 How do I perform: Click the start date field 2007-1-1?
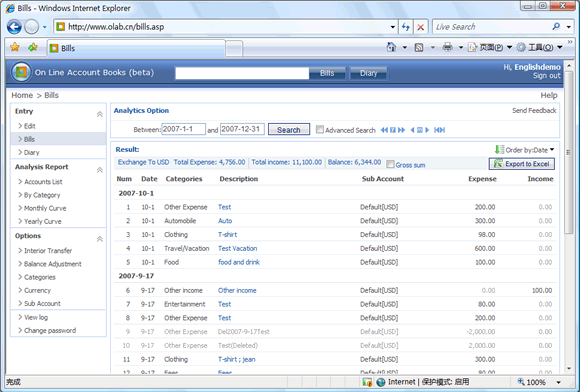pyautogui.click(x=183, y=129)
